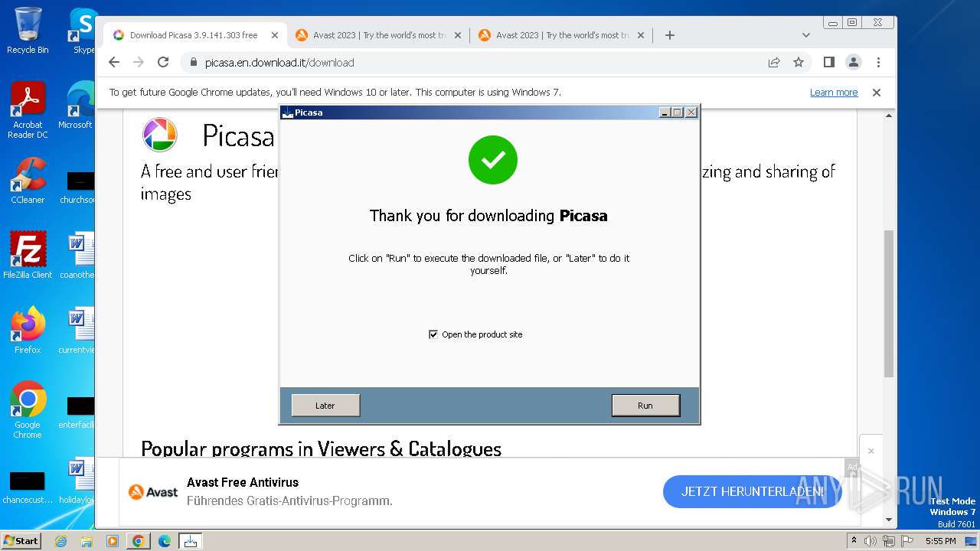
Task: Close the second Avast 2023 tab
Action: pyautogui.click(x=458, y=35)
